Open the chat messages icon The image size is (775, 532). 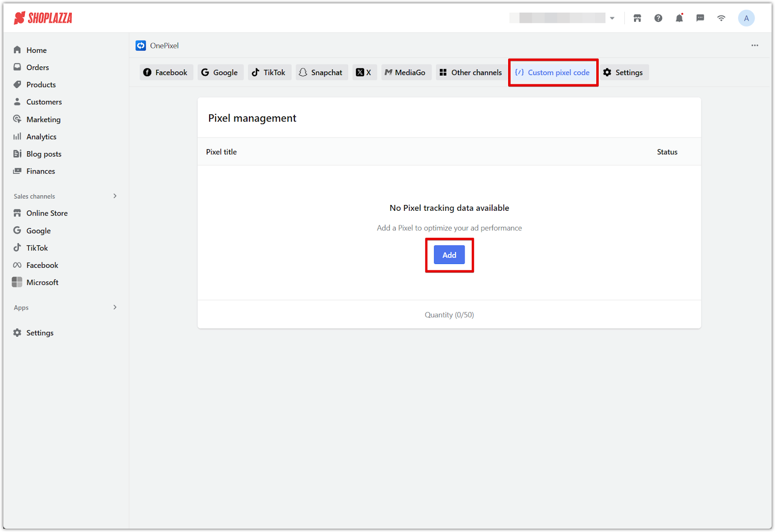click(700, 18)
